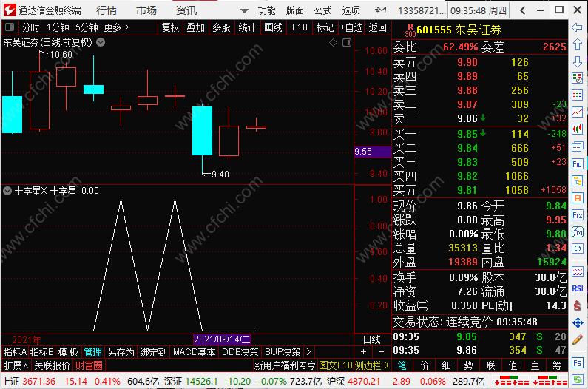The width and height of the screenshot is (588, 389).
Task: Click the back arrow in the title bar
Action: [523, 10]
